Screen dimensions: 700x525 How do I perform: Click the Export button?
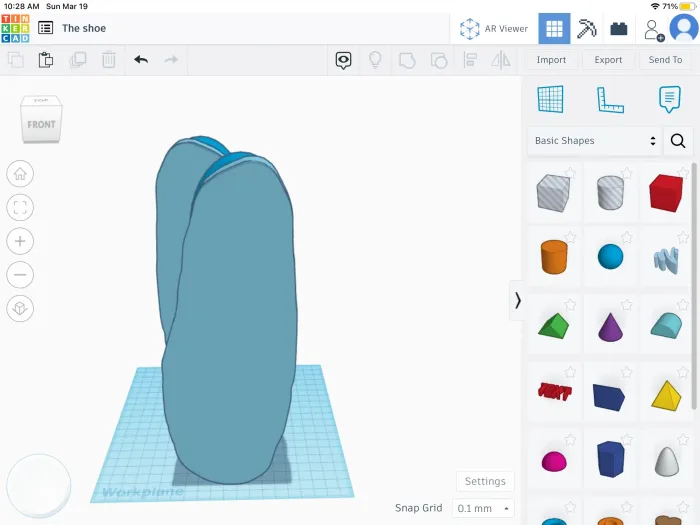point(608,60)
